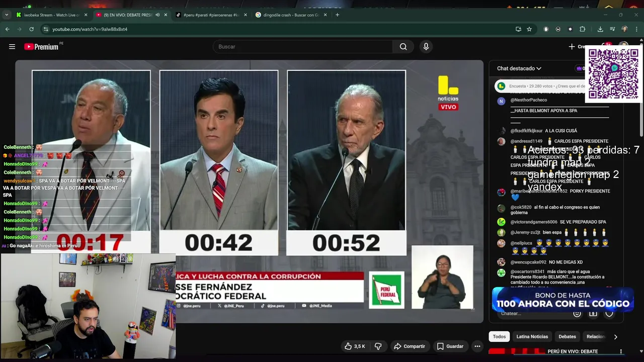Select the Latina Noticias chip
The image size is (644, 362).
click(x=532, y=336)
